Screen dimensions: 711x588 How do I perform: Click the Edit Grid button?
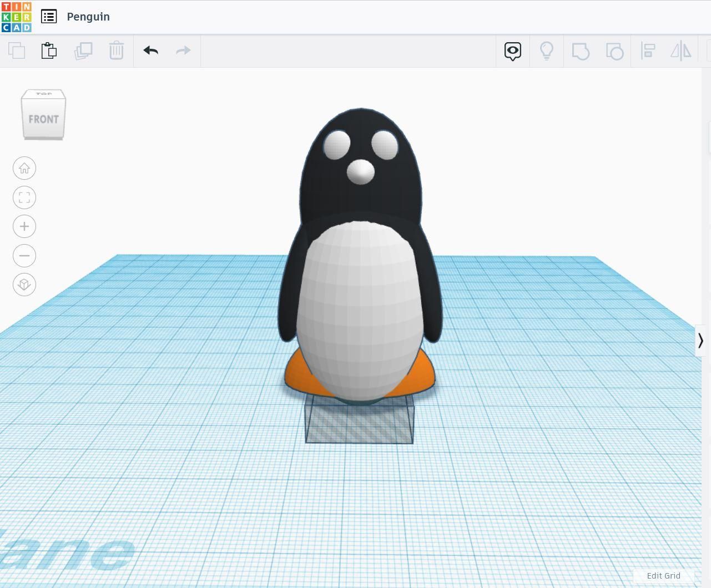click(664, 576)
